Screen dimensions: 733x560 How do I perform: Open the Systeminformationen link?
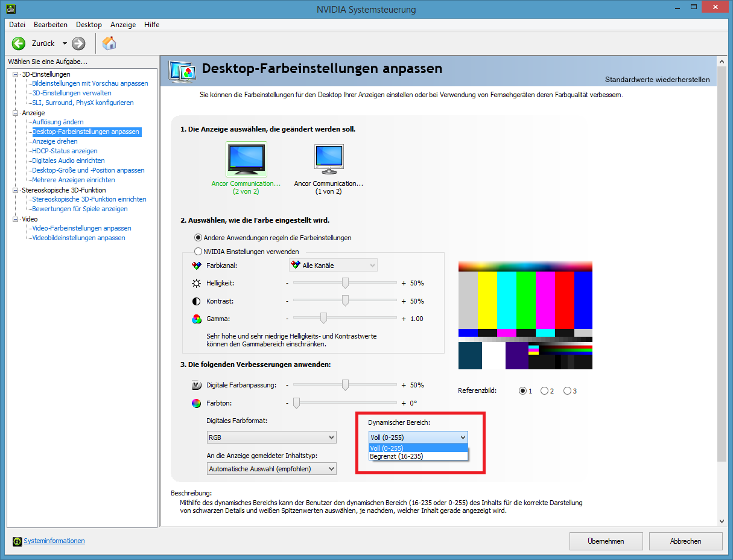click(x=54, y=541)
